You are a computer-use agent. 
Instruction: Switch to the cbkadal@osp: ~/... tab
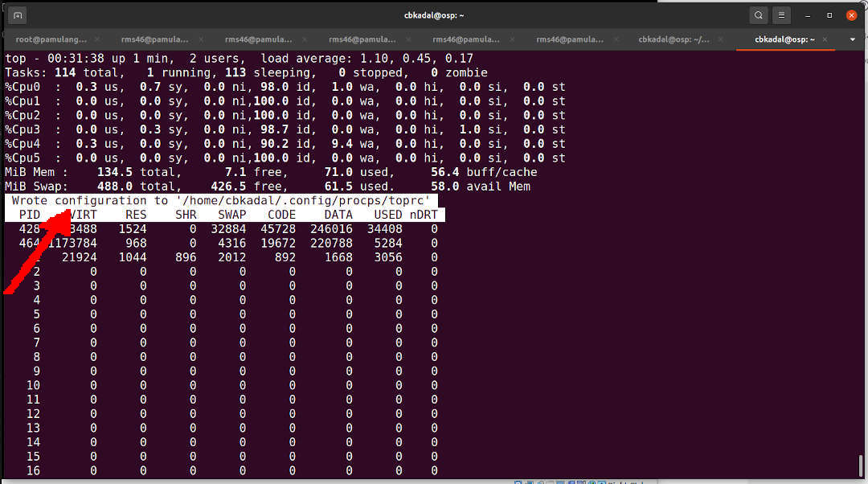pyautogui.click(x=674, y=39)
